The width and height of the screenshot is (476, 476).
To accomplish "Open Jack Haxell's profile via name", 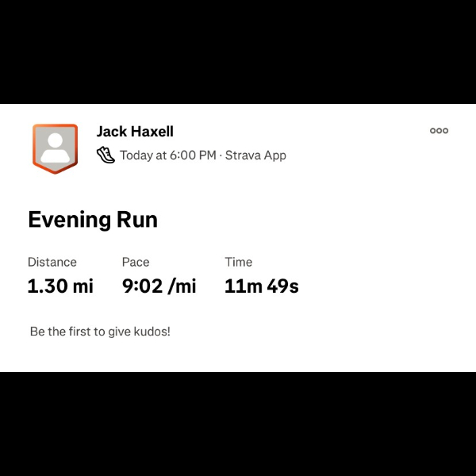I will coord(135,132).
